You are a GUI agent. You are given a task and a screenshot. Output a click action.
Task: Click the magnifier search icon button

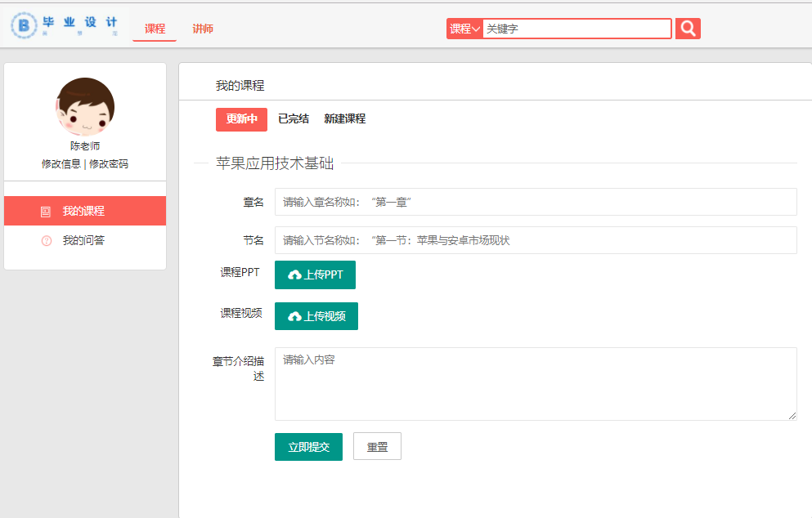pos(688,29)
